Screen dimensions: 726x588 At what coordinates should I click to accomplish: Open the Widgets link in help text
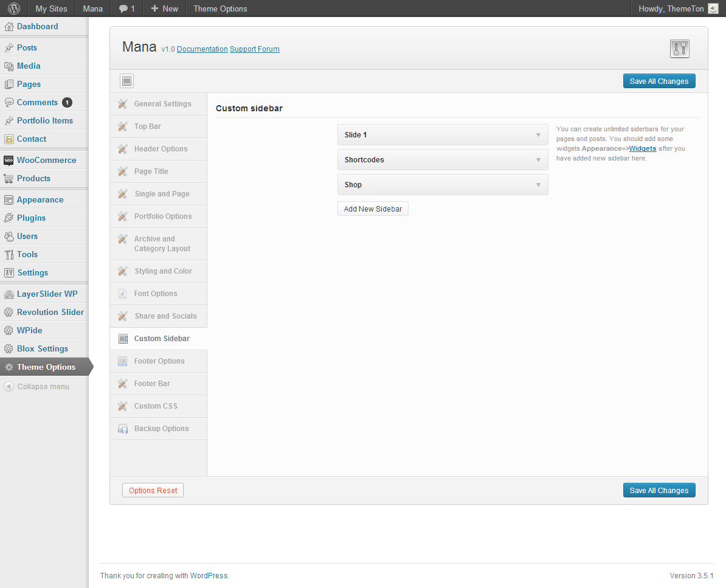642,148
